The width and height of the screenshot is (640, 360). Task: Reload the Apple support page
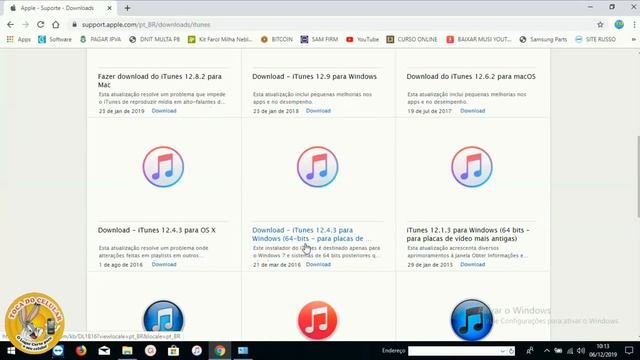tap(40, 24)
